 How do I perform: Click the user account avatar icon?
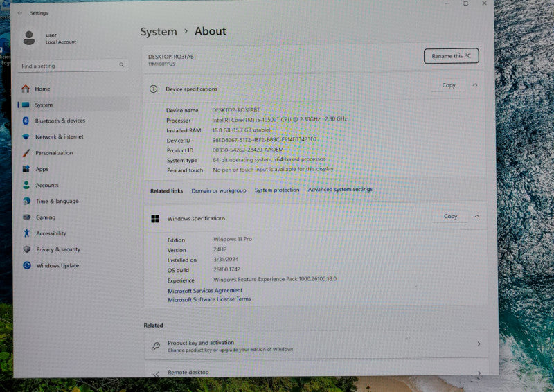tap(29, 38)
